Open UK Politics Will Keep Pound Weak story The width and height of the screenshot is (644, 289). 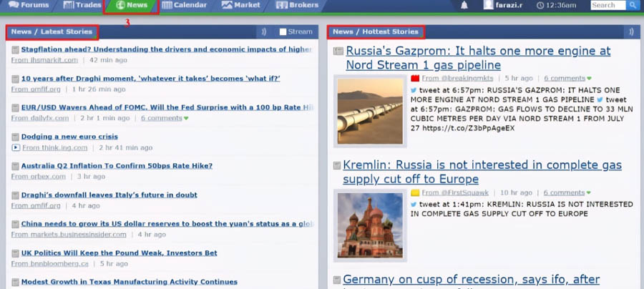tap(119, 253)
